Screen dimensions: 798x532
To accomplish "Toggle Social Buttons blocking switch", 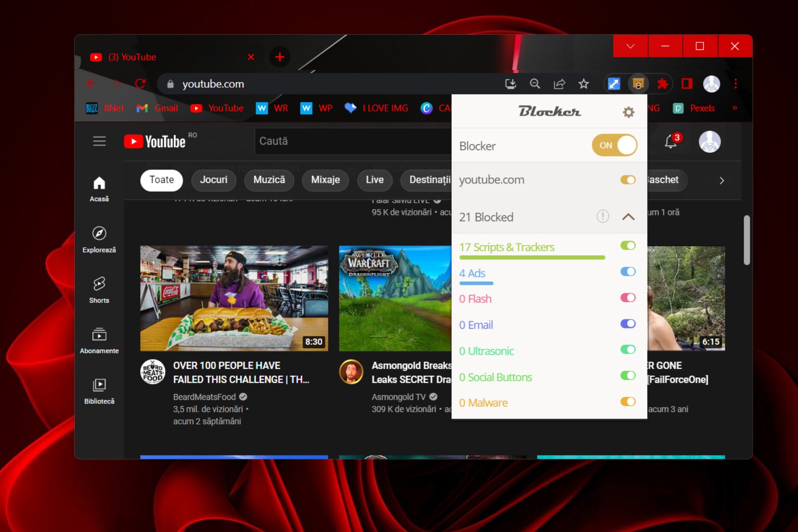I will coord(628,375).
